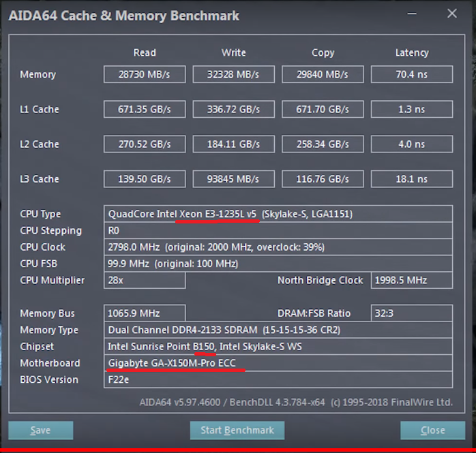Click CPU Stepping value R0
Viewport: 476px width, 453px height.
[278, 230]
